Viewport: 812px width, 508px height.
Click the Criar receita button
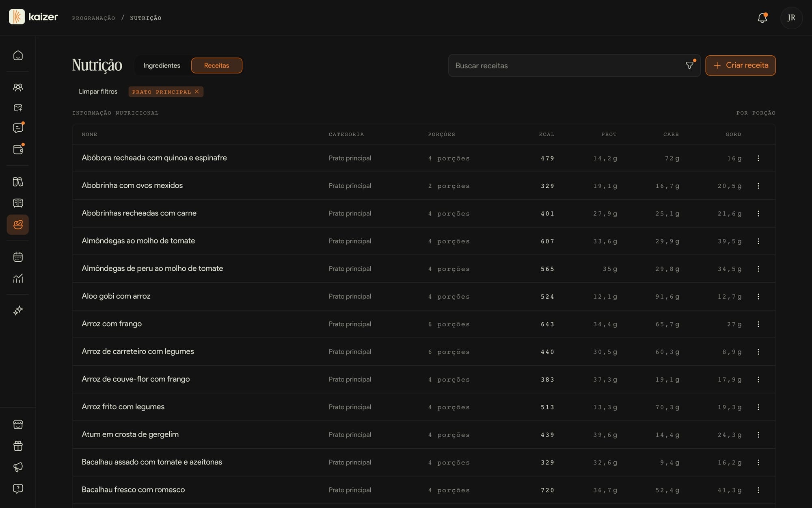[x=740, y=65]
